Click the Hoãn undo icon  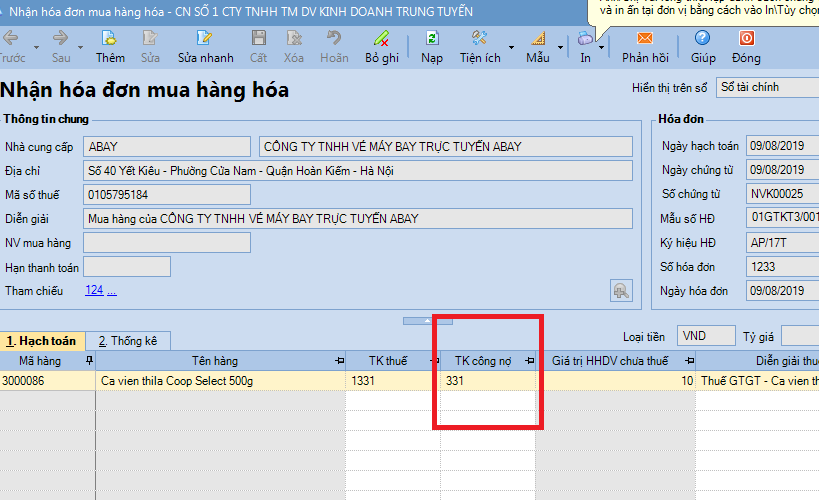pyautogui.click(x=334, y=38)
